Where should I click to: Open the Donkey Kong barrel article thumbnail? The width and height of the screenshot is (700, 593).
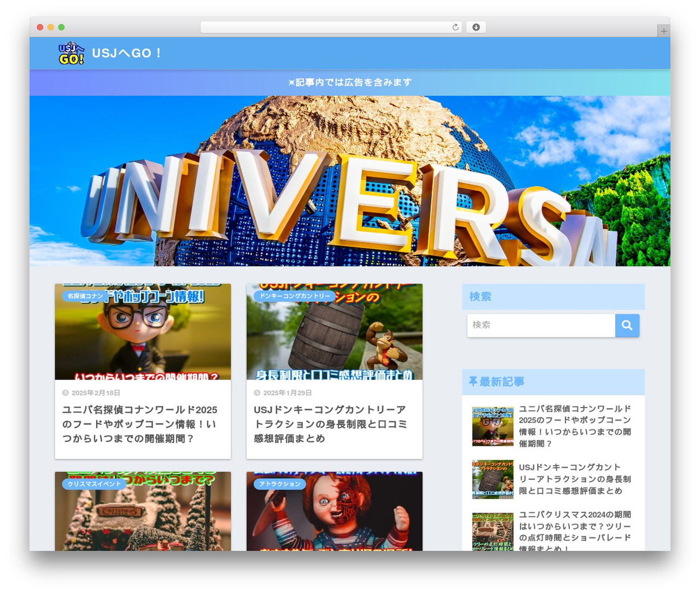[335, 332]
